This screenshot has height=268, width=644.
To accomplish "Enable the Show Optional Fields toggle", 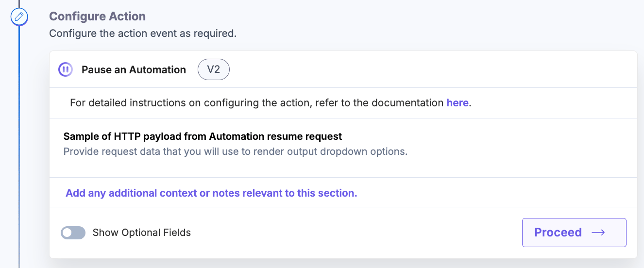I will click(73, 232).
